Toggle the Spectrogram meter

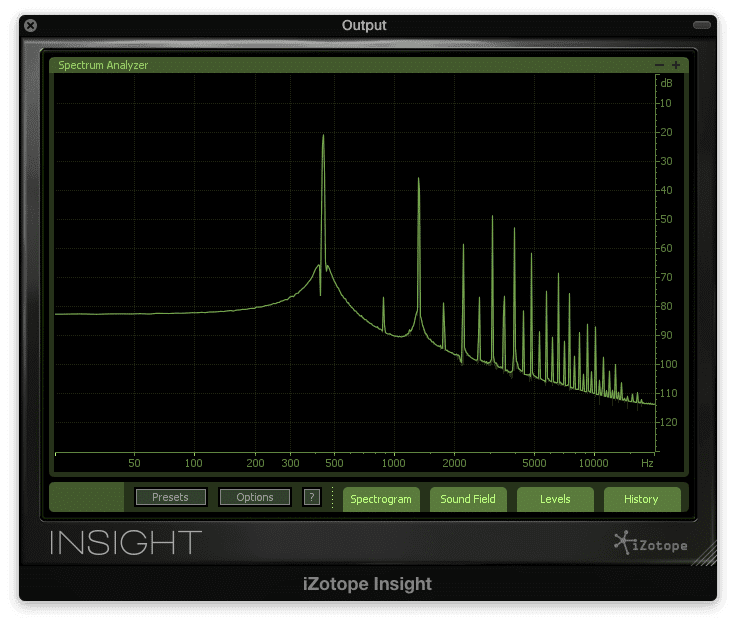pos(381,499)
